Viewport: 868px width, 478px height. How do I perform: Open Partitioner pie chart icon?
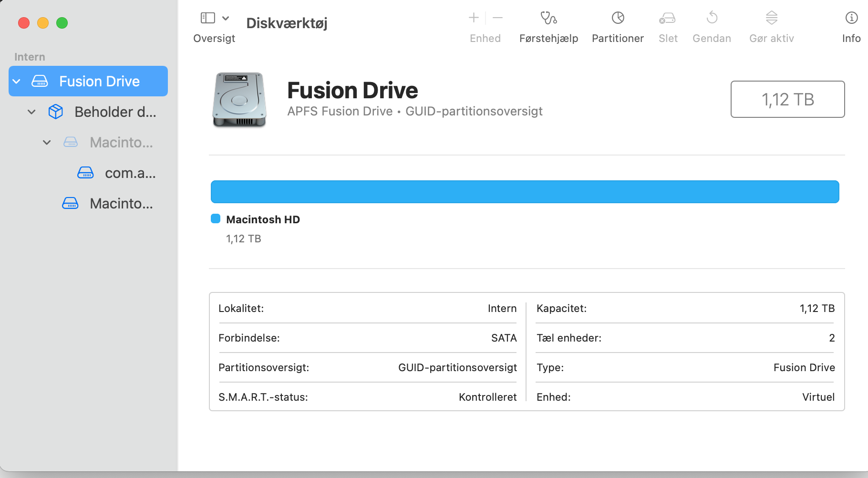(618, 18)
